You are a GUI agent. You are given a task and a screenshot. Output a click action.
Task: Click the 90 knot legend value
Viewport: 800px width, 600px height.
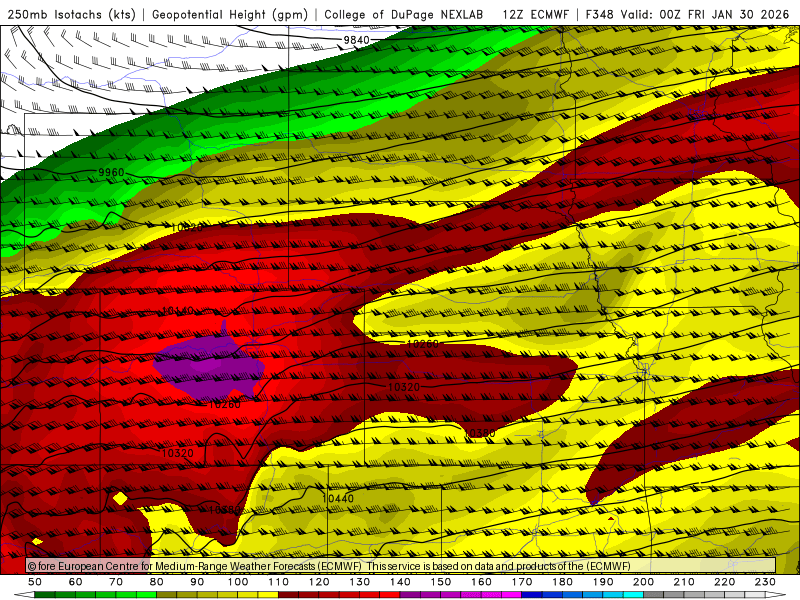click(x=197, y=582)
